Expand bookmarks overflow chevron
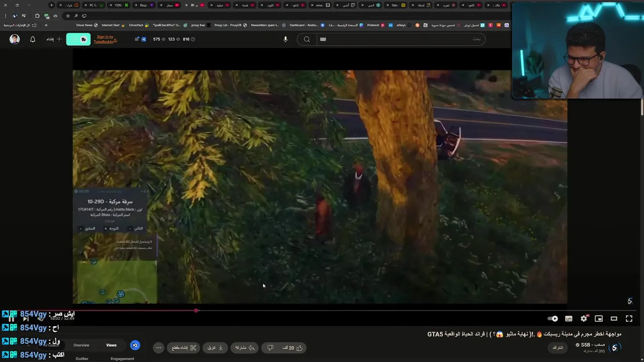Screen dimensions: 644x362 [46, 25]
